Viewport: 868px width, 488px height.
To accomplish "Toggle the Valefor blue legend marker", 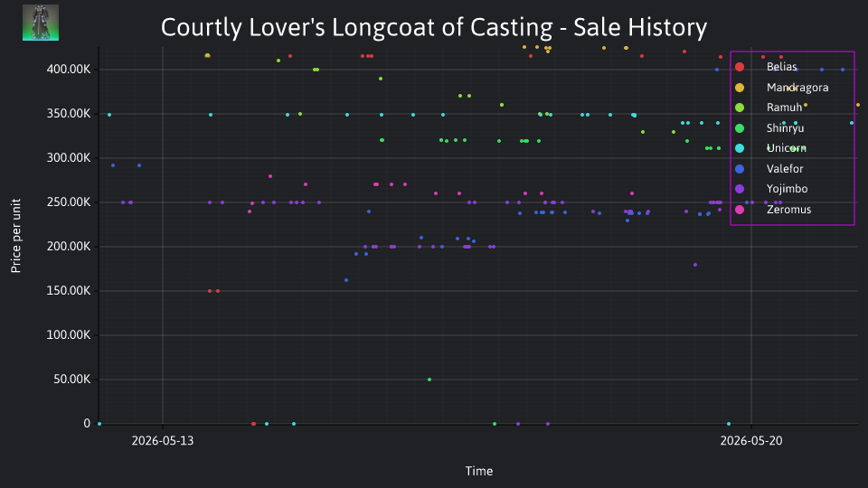I will point(739,169).
